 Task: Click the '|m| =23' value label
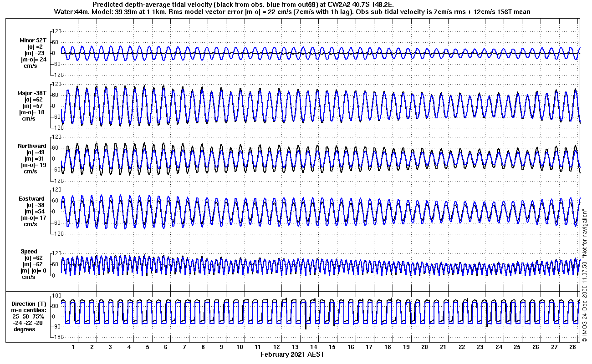pos(34,53)
